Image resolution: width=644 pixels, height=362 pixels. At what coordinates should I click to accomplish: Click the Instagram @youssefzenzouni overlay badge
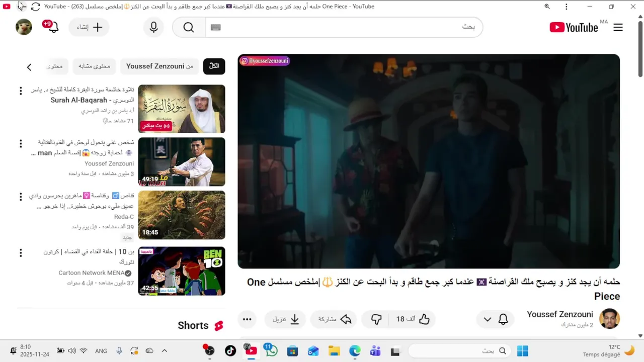(264, 61)
